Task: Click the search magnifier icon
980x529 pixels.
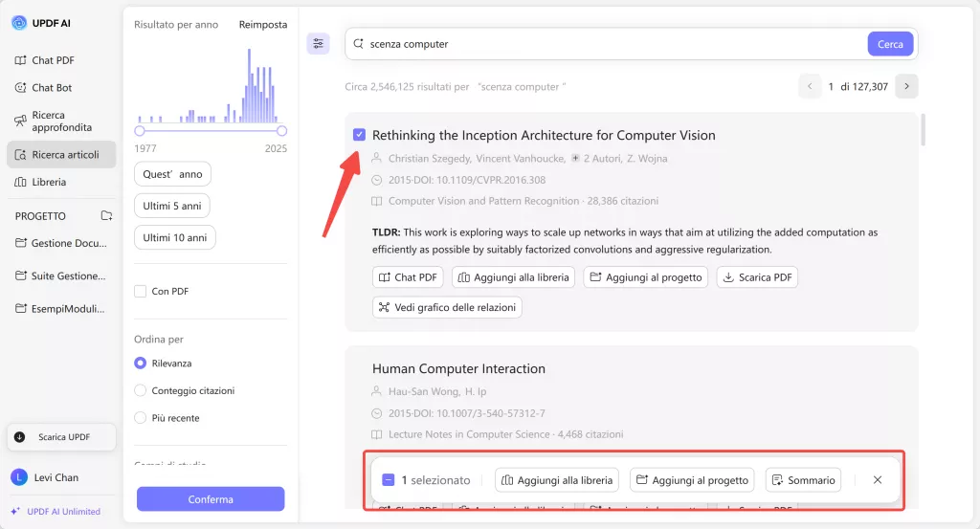Action: (358, 44)
